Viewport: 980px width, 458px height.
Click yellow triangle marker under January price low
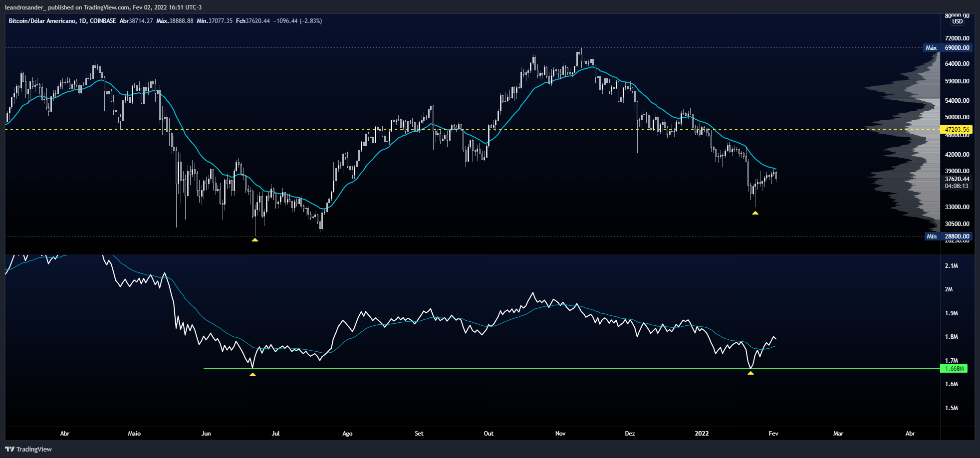pos(755,213)
